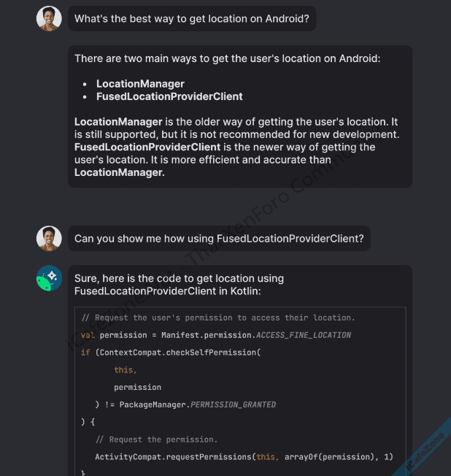This screenshot has height=476, width=451.
Task: Click ContextCompat.checkSelfPermission in the code
Action: [177, 353]
